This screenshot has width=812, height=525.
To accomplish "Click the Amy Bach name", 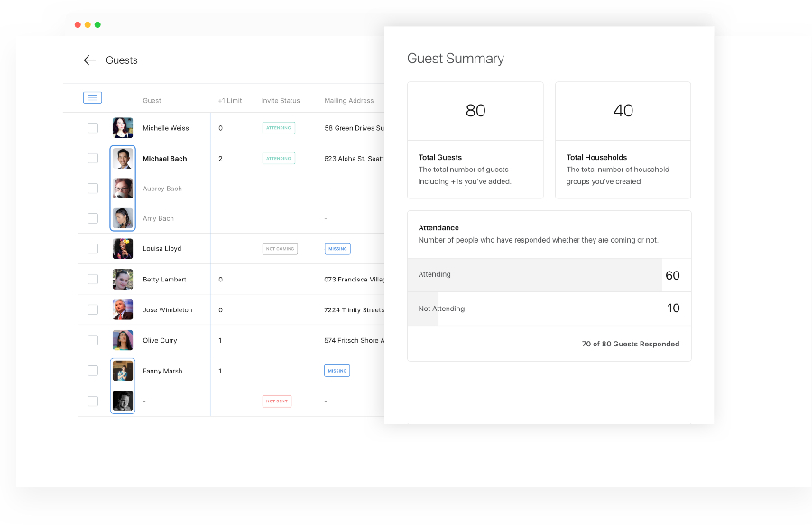I will [x=158, y=218].
